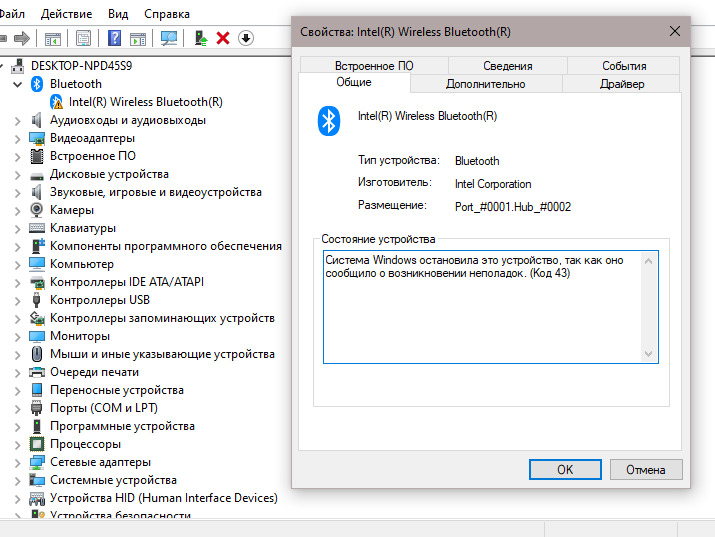This screenshot has height=537, width=715.
Task: Expand Звуковые, игровые и видеоустройства
Action: click(18, 193)
